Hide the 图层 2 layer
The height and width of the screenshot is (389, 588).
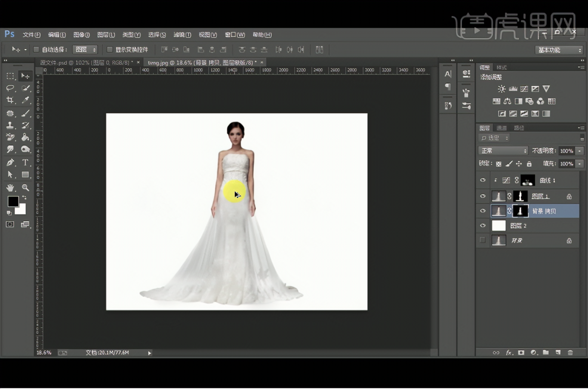click(x=483, y=226)
